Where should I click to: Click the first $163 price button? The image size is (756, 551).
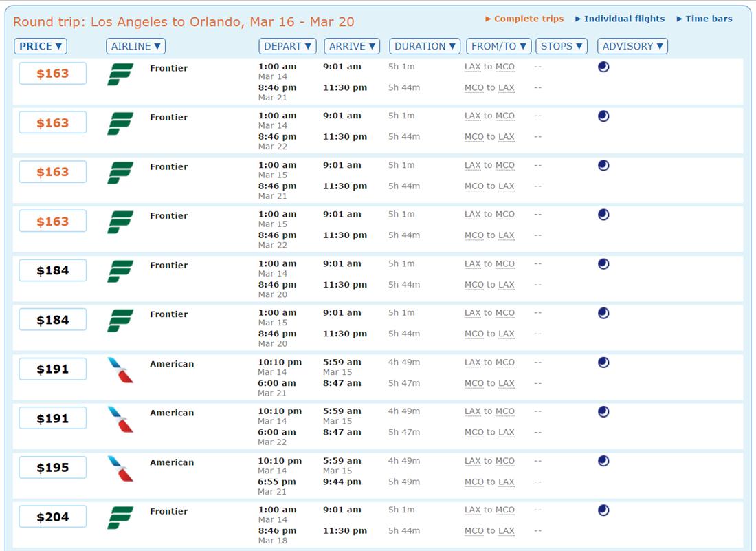(52, 73)
